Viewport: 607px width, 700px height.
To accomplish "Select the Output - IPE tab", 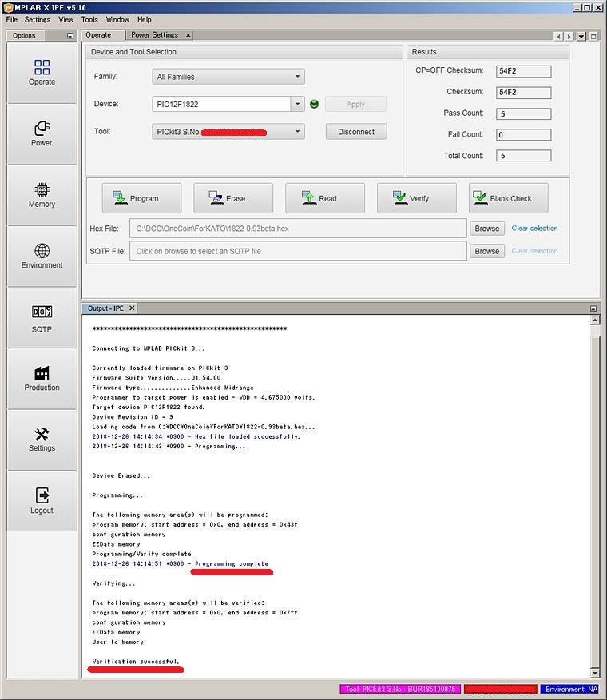I will click(105, 308).
